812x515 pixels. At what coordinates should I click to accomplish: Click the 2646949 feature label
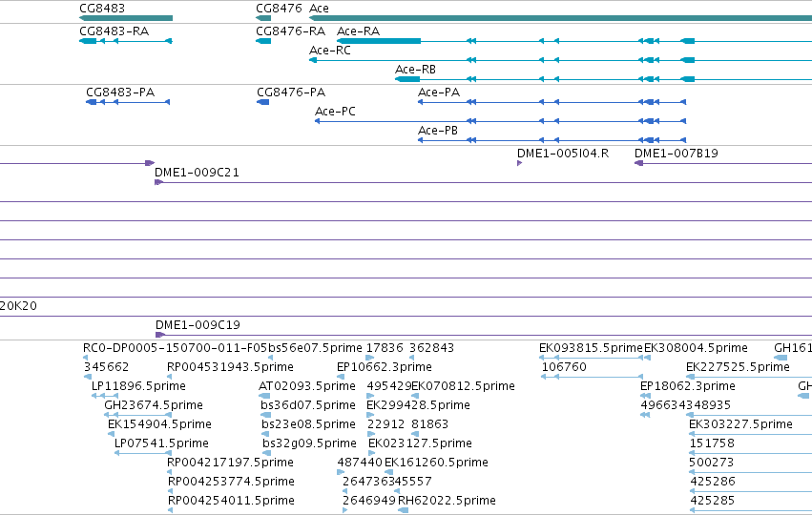pos(369,501)
